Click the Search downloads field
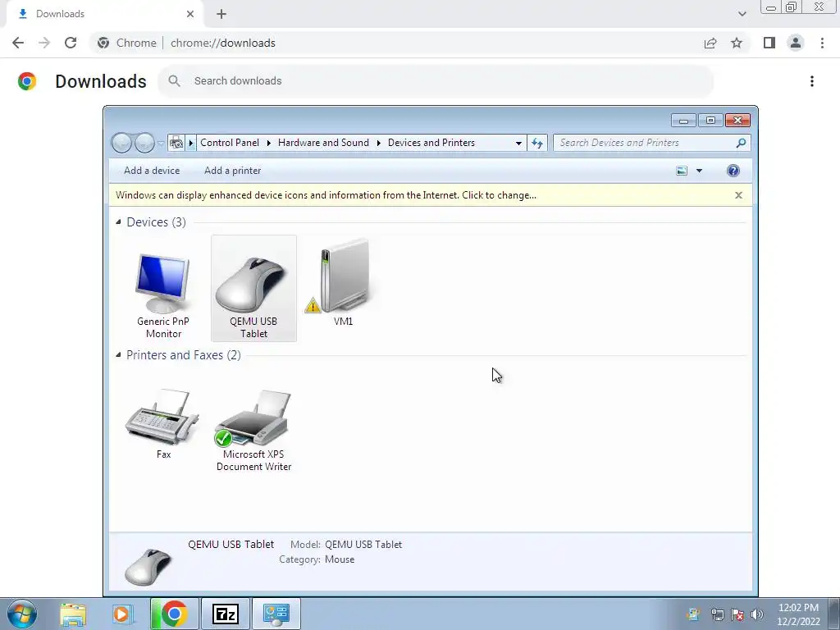Screen dimensions: 840x630 coord(436,81)
